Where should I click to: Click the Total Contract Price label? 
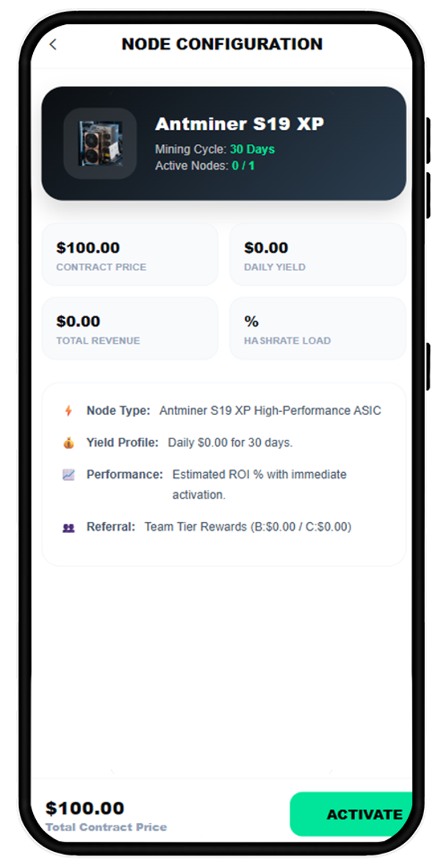point(106,827)
